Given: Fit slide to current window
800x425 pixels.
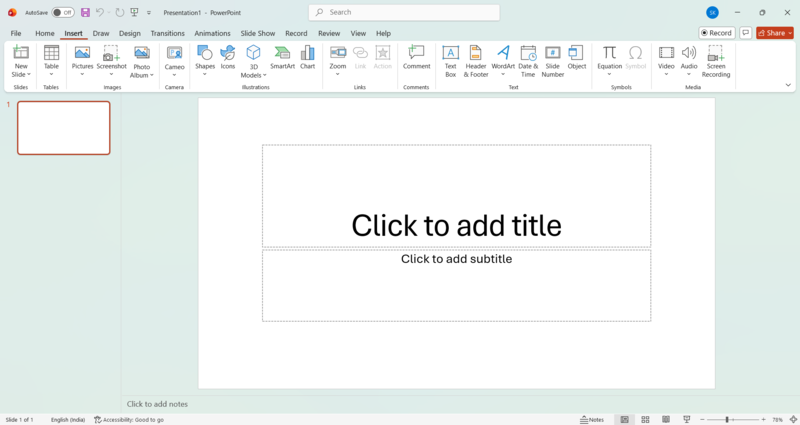Looking at the screenshot, I should click(x=793, y=419).
